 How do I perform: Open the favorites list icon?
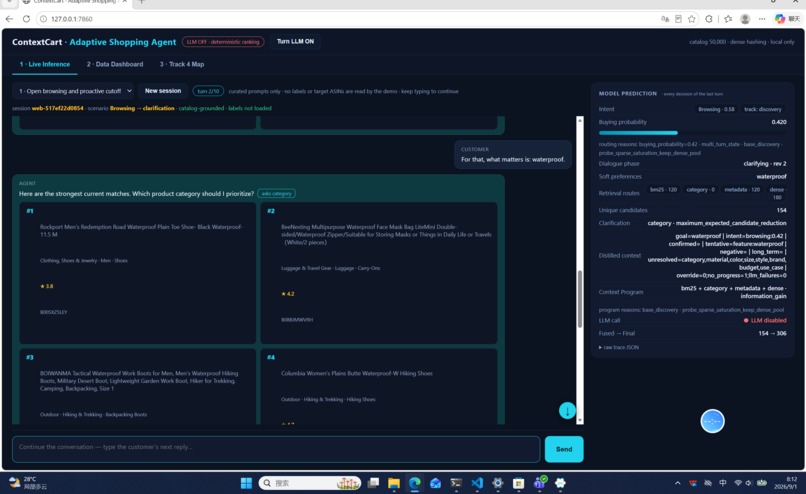728,19
